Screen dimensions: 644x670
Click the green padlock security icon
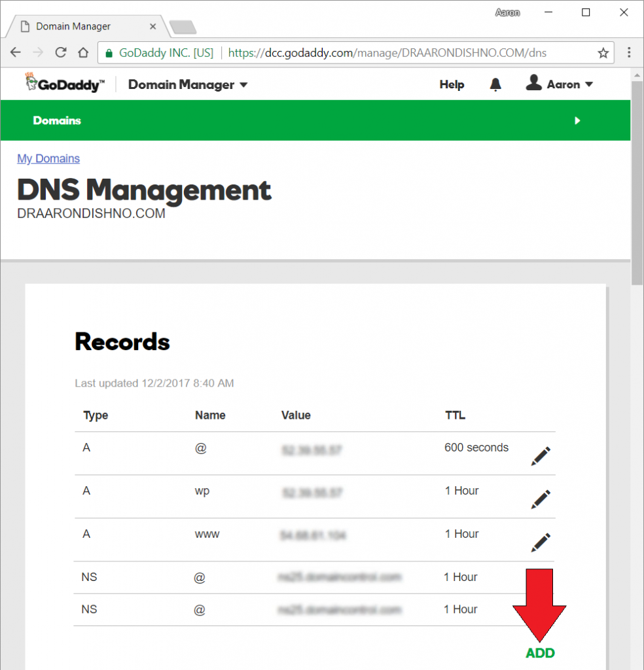click(x=109, y=52)
